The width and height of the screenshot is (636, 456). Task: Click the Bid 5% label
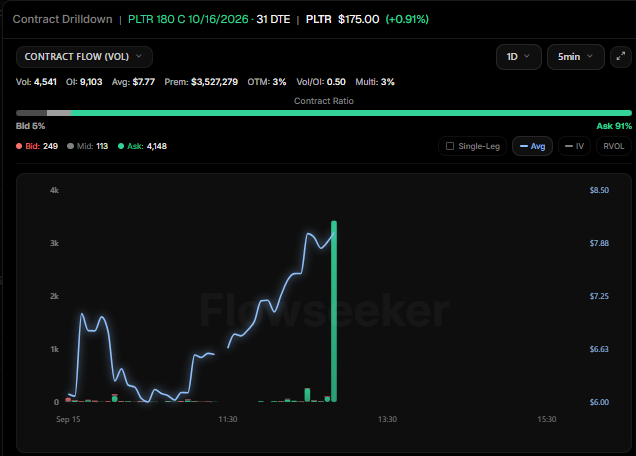pos(30,126)
